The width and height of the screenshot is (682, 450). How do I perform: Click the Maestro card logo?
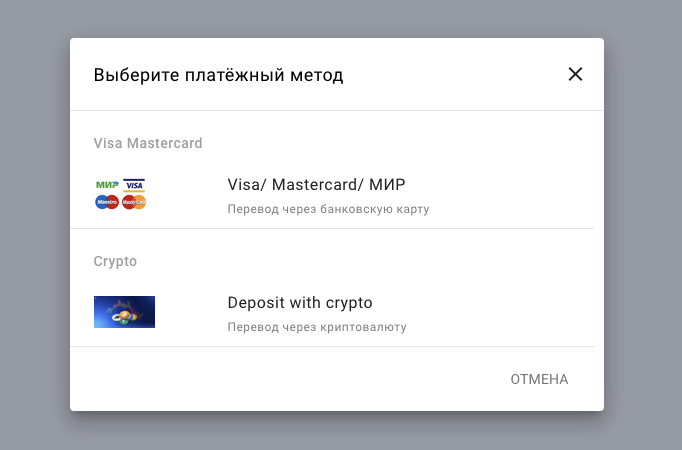coord(107,202)
